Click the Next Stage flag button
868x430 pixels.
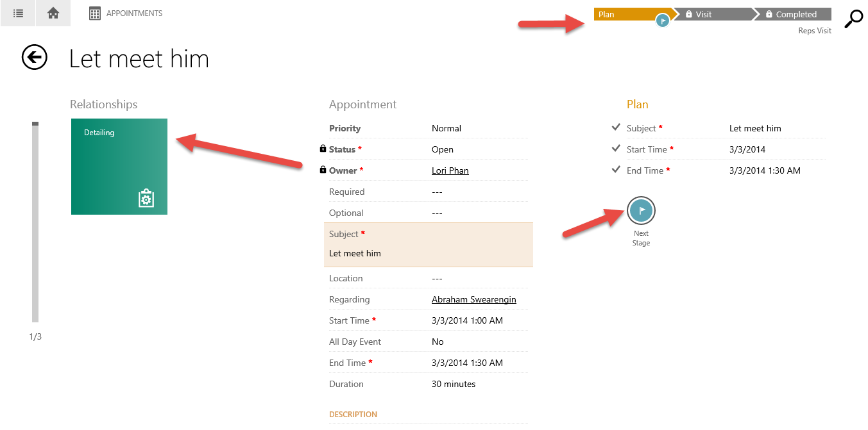(x=641, y=210)
